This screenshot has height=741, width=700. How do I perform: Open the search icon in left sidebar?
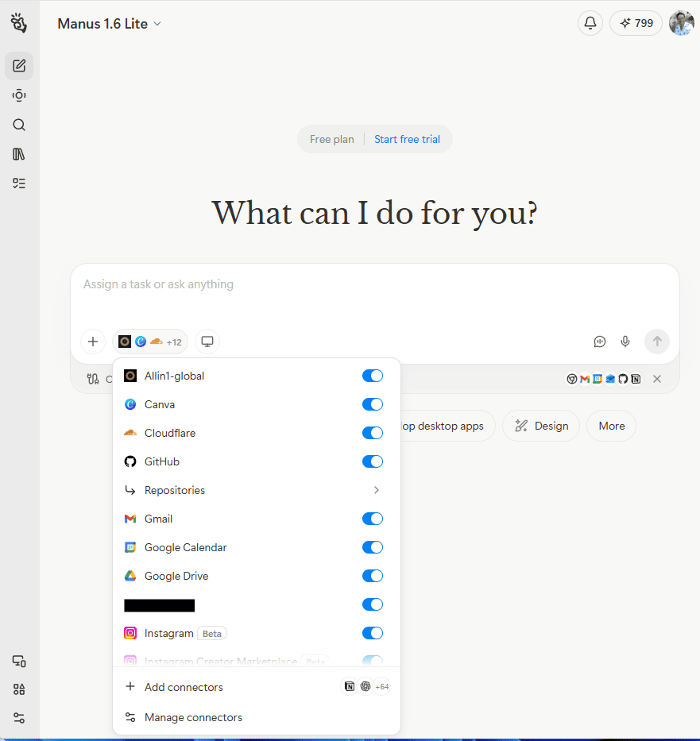(19, 125)
